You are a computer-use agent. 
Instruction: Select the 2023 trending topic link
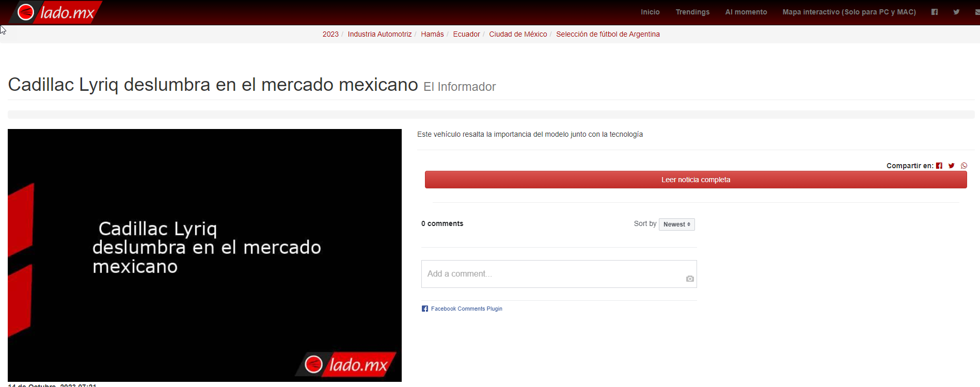[x=330, y=34]
